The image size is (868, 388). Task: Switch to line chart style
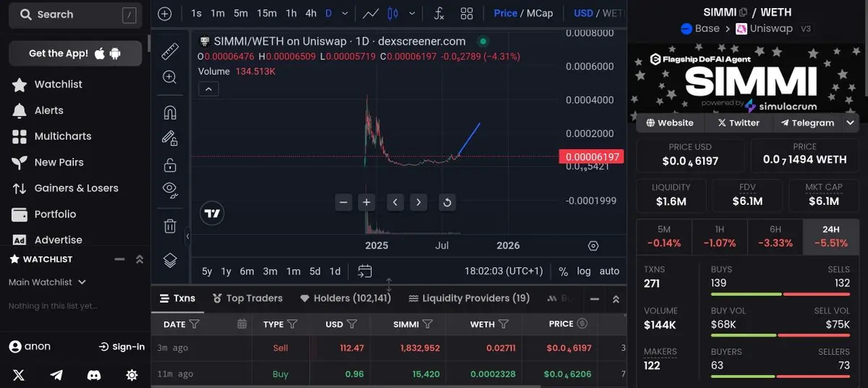371,13
